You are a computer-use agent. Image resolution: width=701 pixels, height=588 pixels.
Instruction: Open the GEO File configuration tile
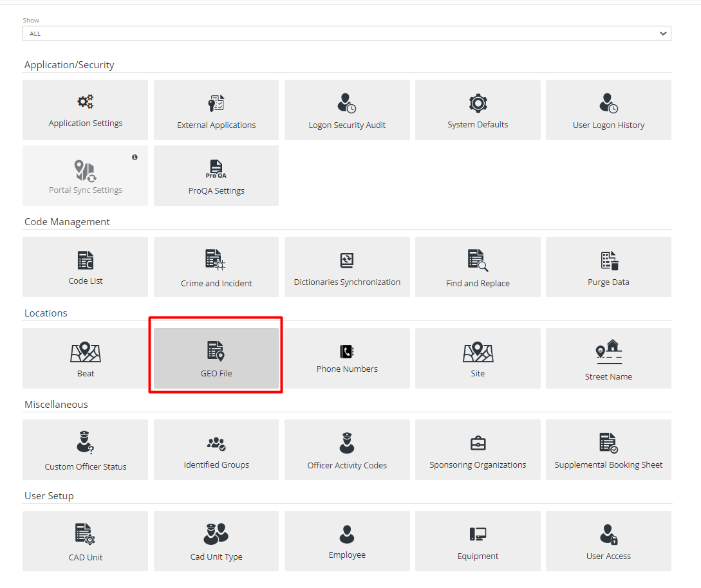tap(216, 358)
